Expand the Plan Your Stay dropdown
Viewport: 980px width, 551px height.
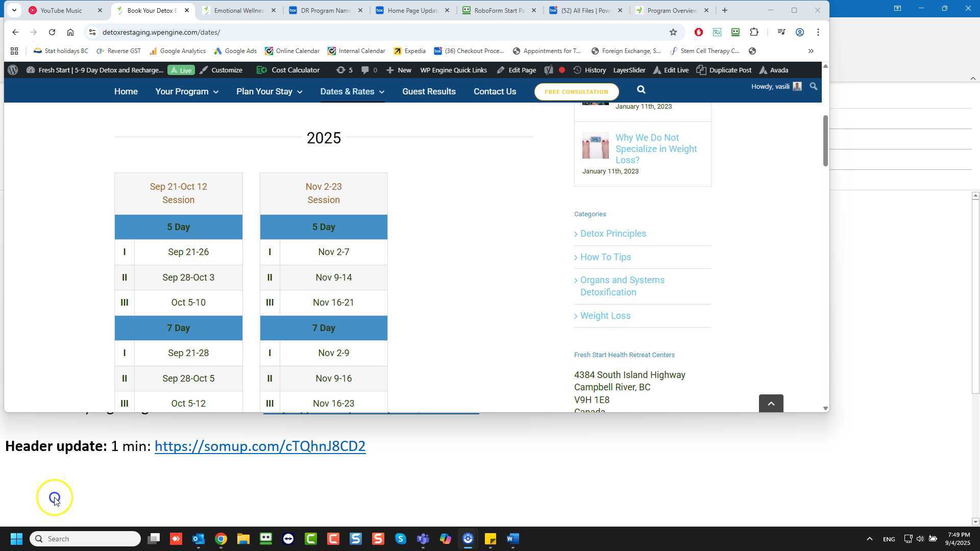[x=269, y=92]
